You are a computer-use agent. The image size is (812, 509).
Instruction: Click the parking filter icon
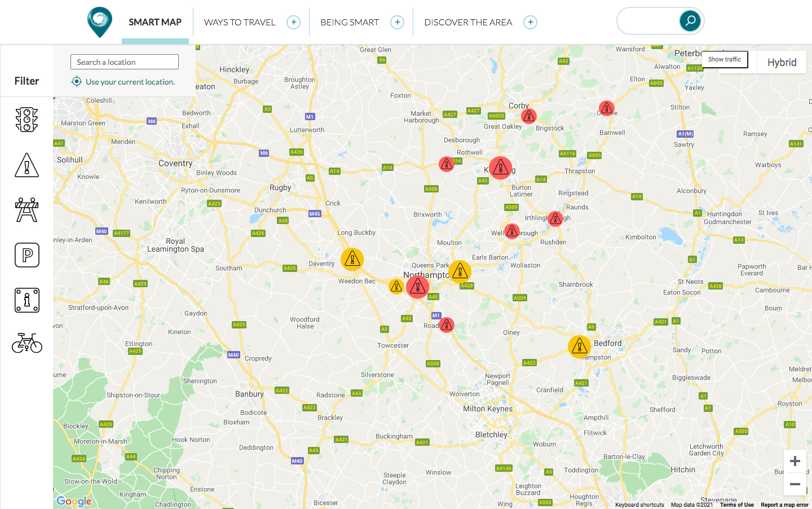click(x=27, y=255)
